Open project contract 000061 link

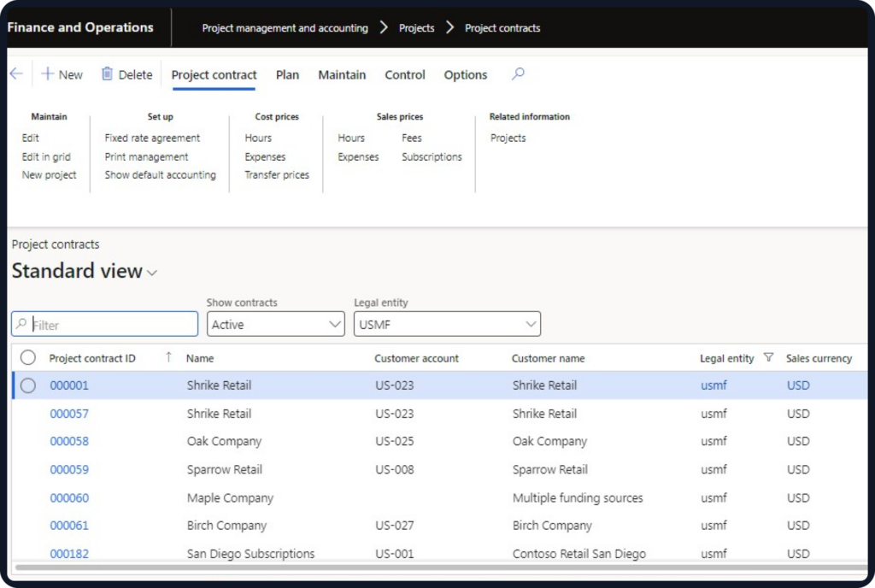click(69, 526)
